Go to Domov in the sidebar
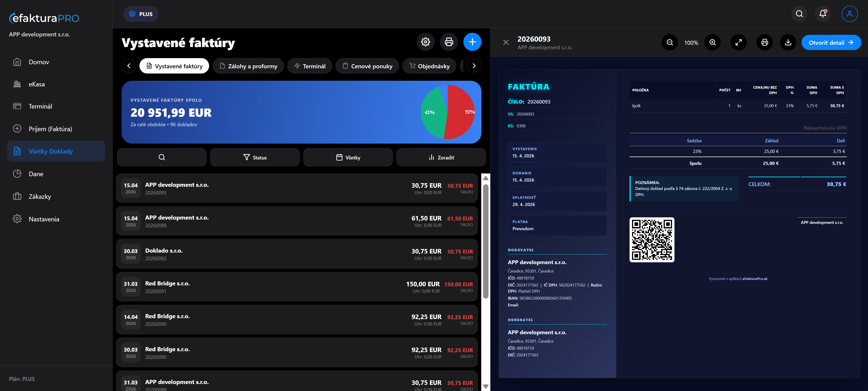868x391 pixels. 56,62
